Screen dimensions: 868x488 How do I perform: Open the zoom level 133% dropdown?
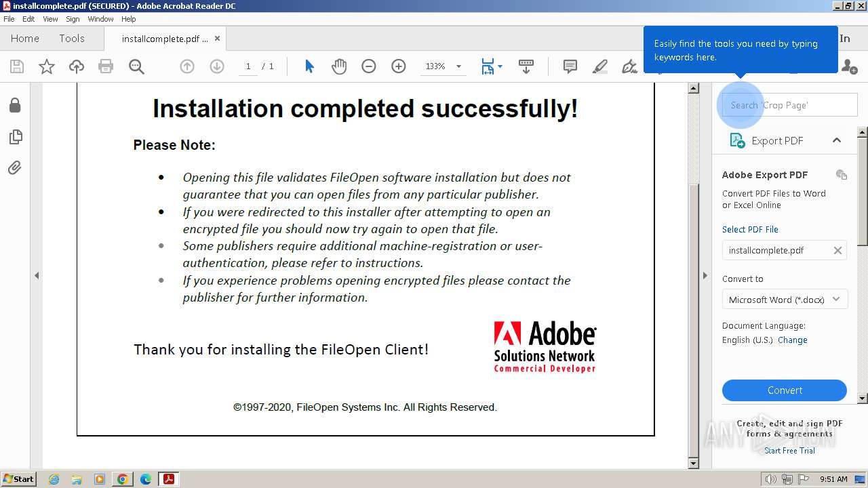click(458, 66)
